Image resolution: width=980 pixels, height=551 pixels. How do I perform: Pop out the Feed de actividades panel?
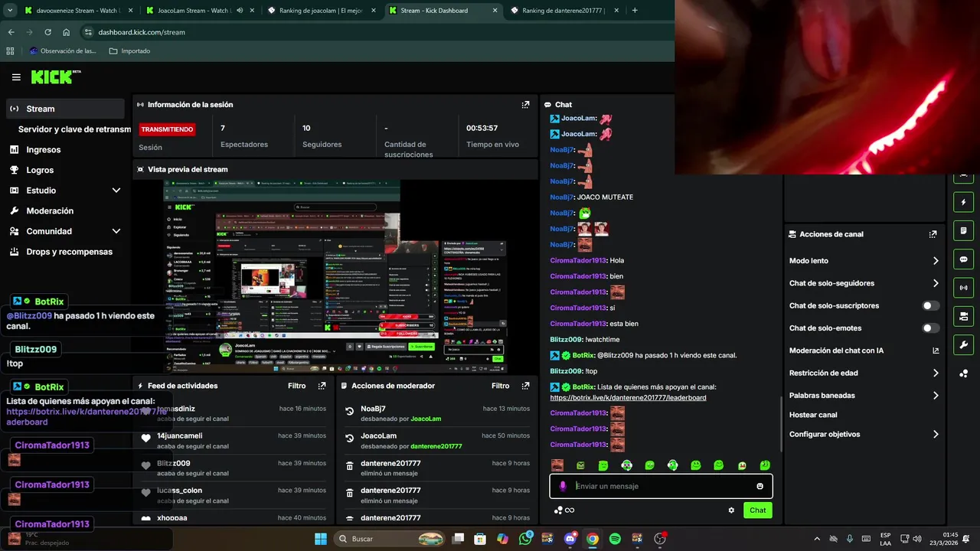click(322, 386)
